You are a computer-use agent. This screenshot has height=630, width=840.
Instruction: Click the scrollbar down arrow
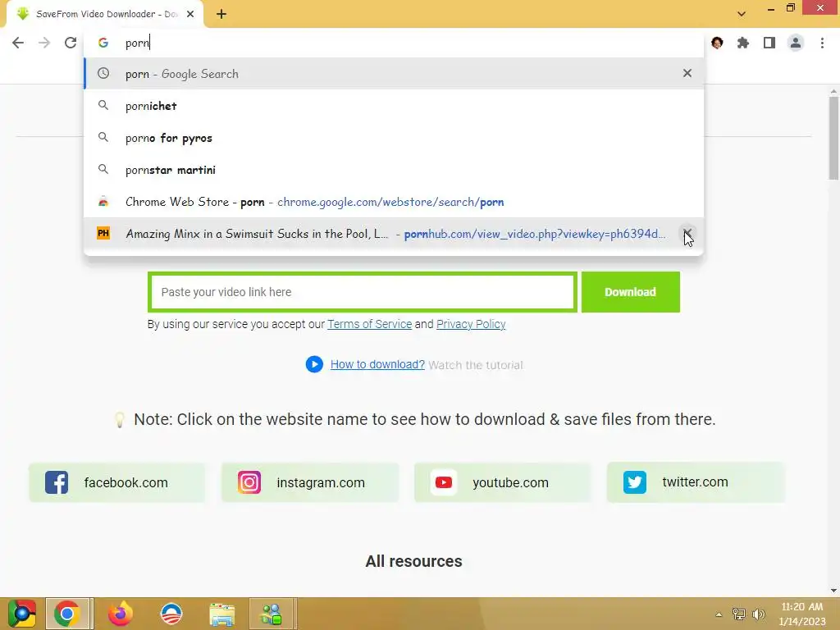(833, 591)
